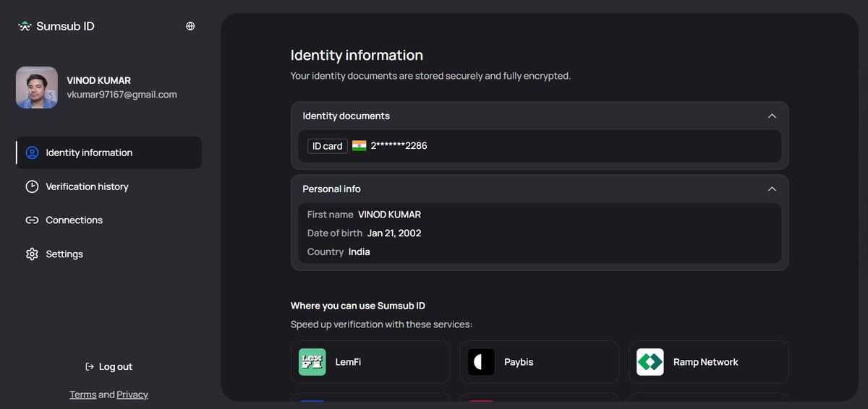Open the Terms link
868x409 pixels.
click(82, 395)
